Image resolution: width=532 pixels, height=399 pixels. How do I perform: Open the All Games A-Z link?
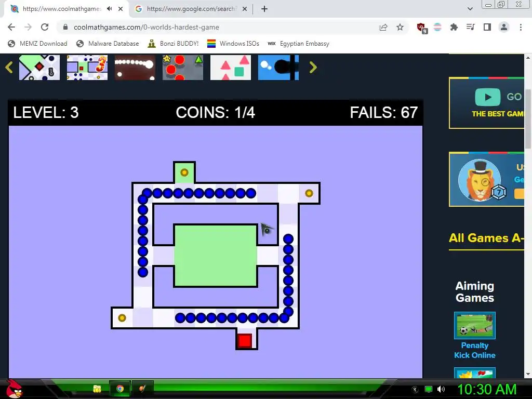486,238
